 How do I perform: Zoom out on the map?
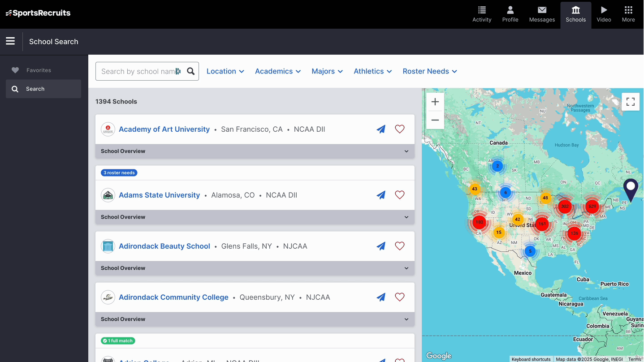(x=435, y=120)
